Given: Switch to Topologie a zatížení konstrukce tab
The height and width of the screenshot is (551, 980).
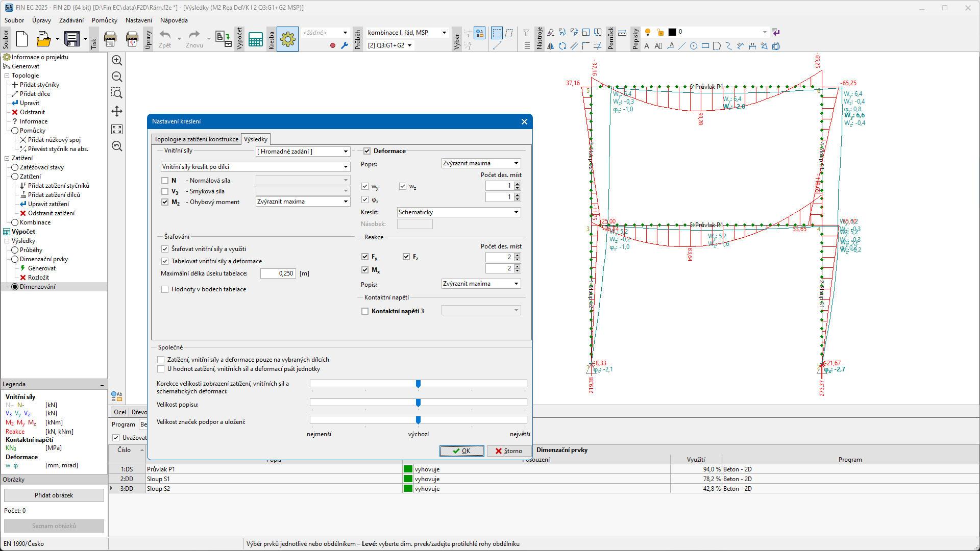Looking at the screenshot, I should [196, 139].
